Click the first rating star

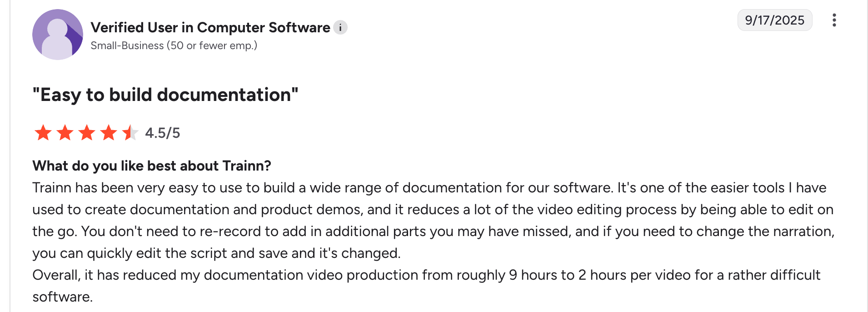coord(43,133)
